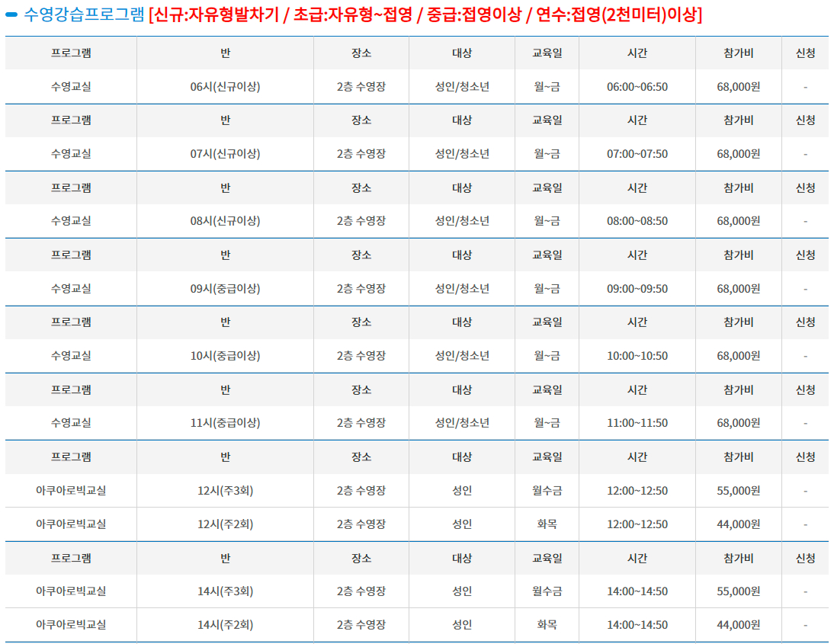The height and width of the screenshot is (644, 834).
Task: Click 68,000원 fee in the 09시 row
Action: coord(738,289)
